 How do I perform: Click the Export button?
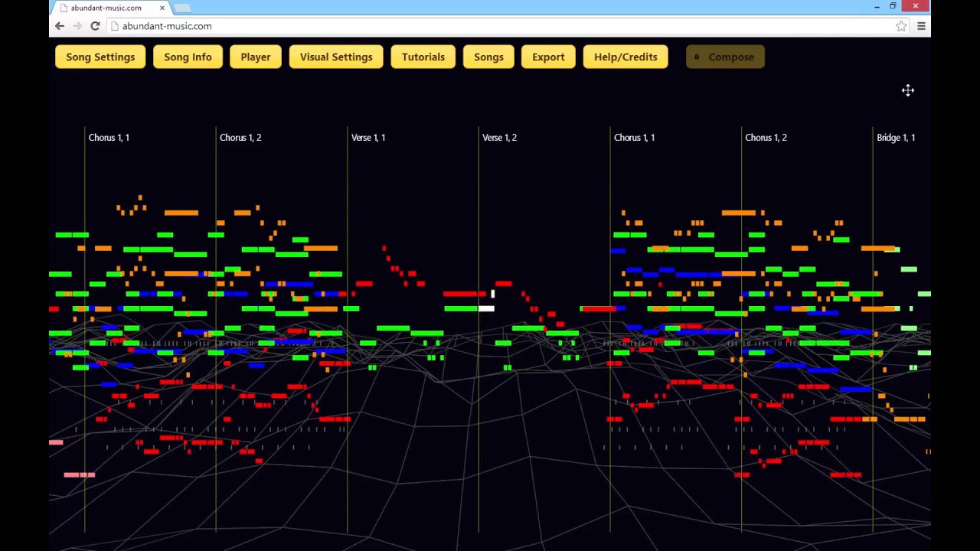pos(548,57)
